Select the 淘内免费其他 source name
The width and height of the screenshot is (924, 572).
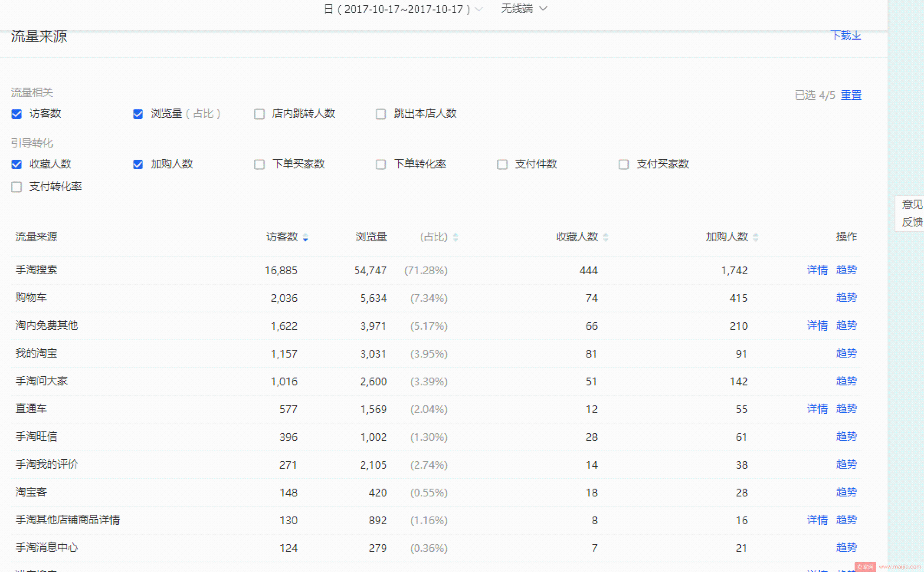47,325
